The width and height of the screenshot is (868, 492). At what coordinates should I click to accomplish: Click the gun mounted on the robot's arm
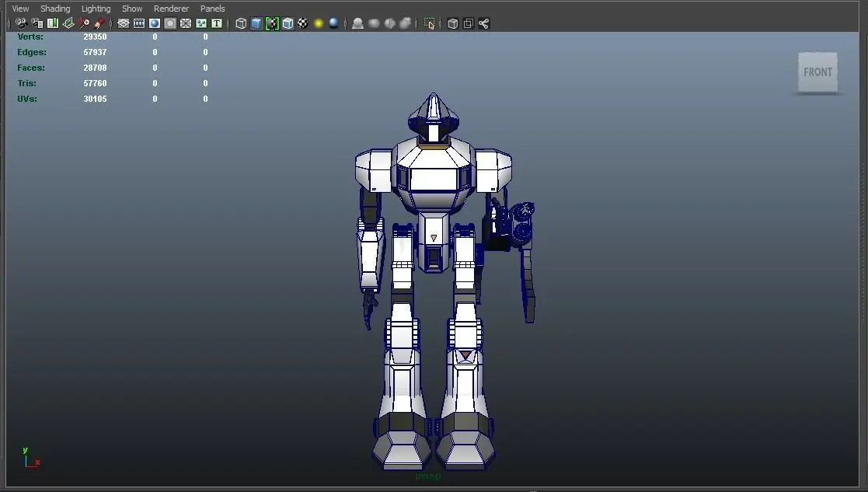click(509, 226)
